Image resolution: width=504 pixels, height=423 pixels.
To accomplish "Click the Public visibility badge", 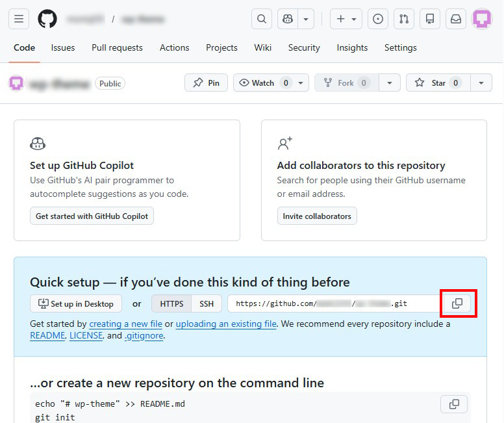I will pyautogui.click(x=110, y=83).
